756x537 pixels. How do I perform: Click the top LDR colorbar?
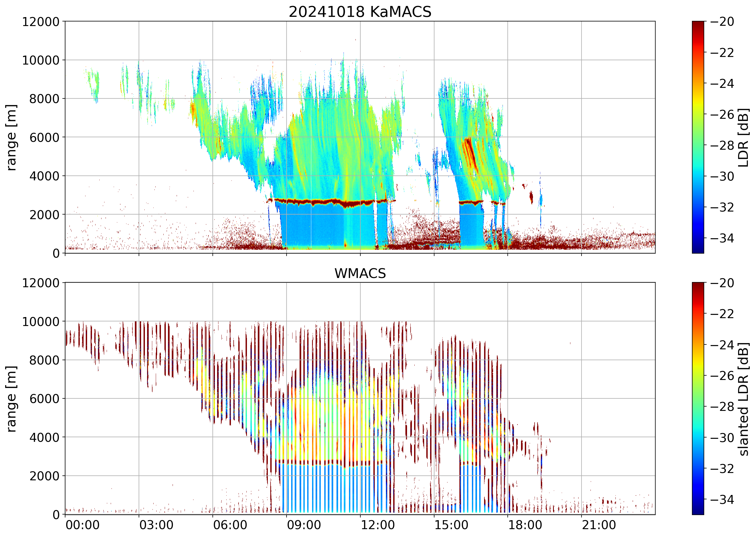pos(698,137)
